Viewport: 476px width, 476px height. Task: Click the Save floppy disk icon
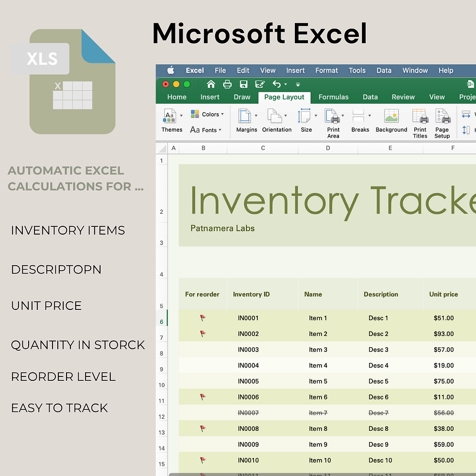[243, 84]
